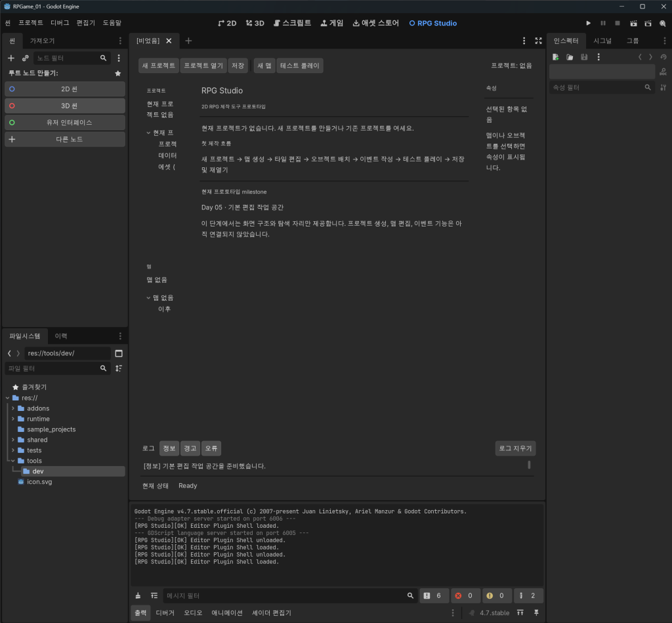Toggle editor messages filter showing 2
This screenshot has width=672, height=623.
click(x=528, y=595)
